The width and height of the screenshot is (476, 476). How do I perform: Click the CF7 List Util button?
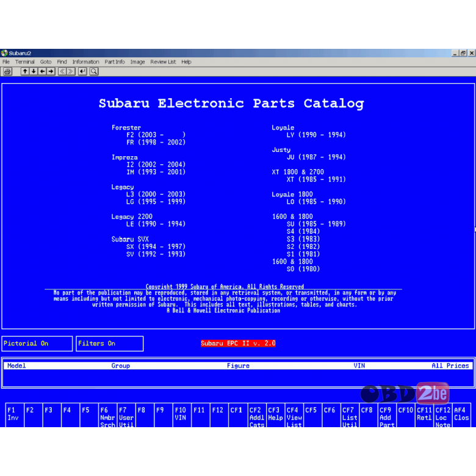coord(350,416)
